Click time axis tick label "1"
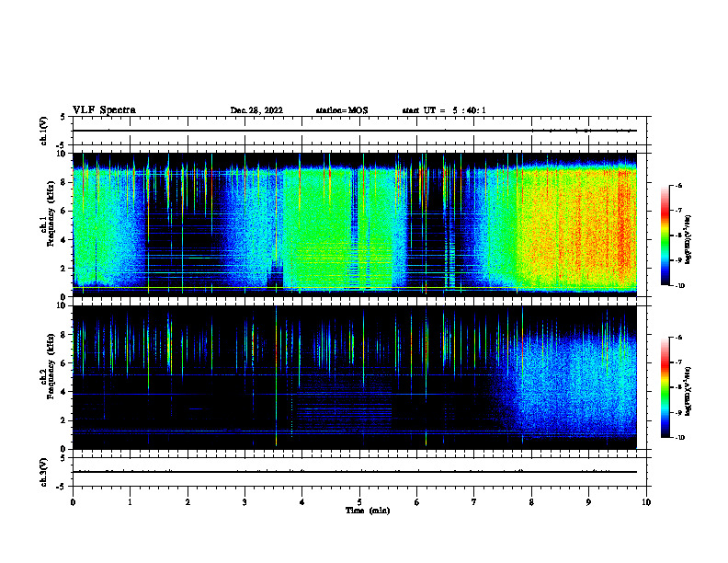Image resolution: width=728 pixels, height=563 pixels. pos(130,502)
